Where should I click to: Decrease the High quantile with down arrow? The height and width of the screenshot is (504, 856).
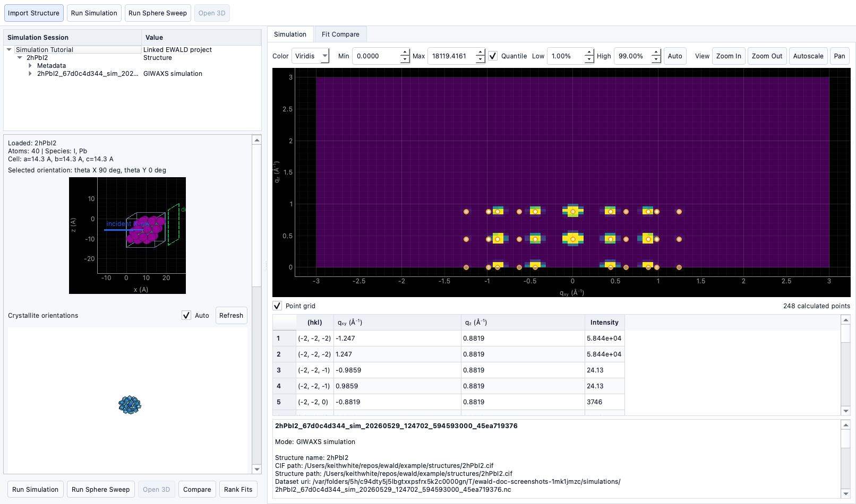(656, 60)
